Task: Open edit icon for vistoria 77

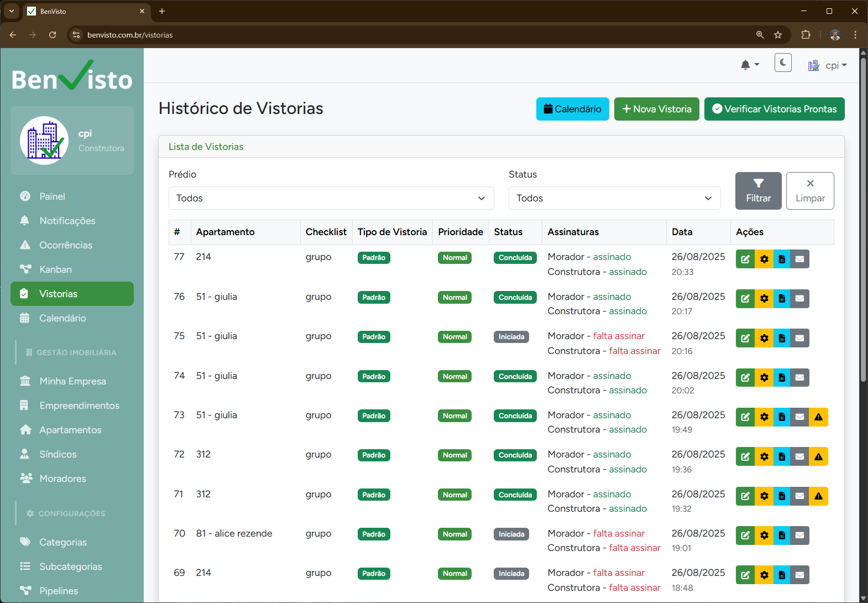Action: click(x=745, y=259)
